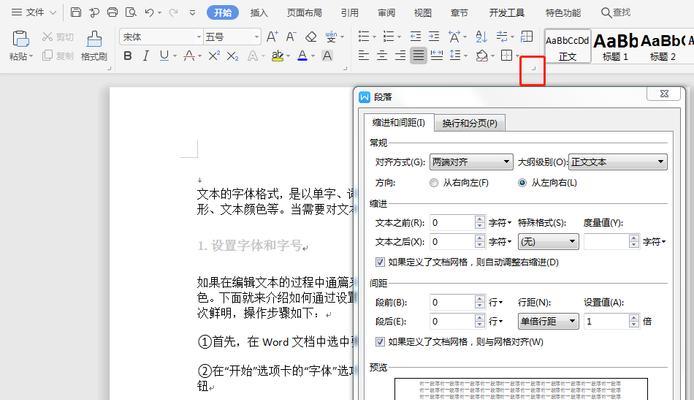Apply italic formatting from toolbar
This screenshot has height=400, width=694.
click(x=146, y=56)
